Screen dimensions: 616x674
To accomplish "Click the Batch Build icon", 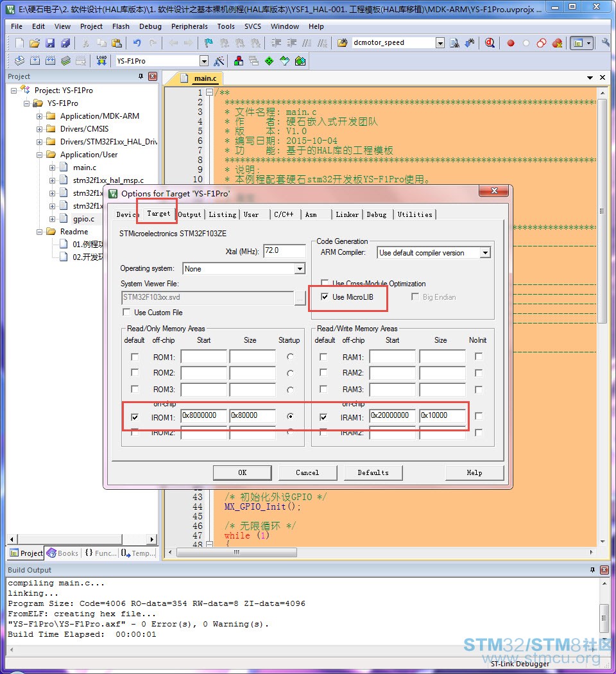I will click(65, 61).
